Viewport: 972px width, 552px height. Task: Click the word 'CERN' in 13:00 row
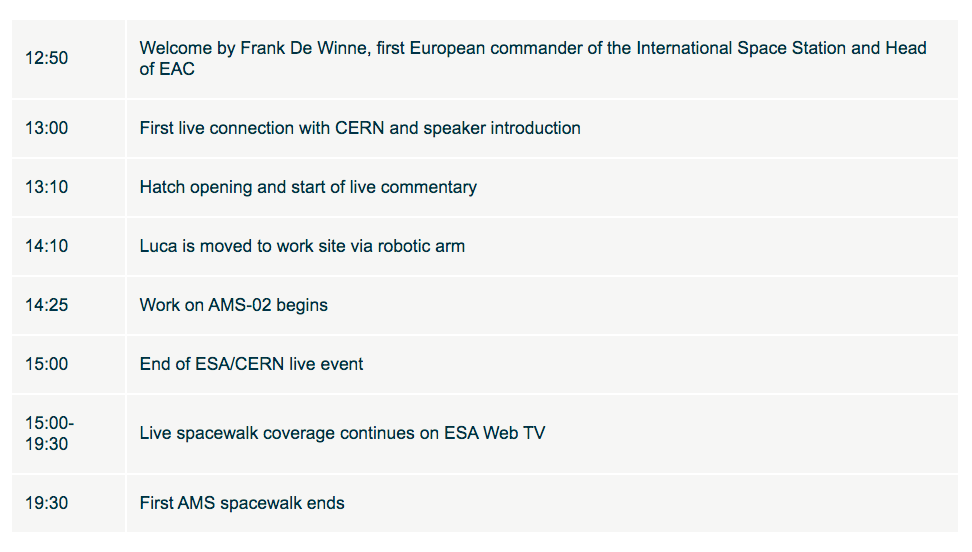pos(360,128)
